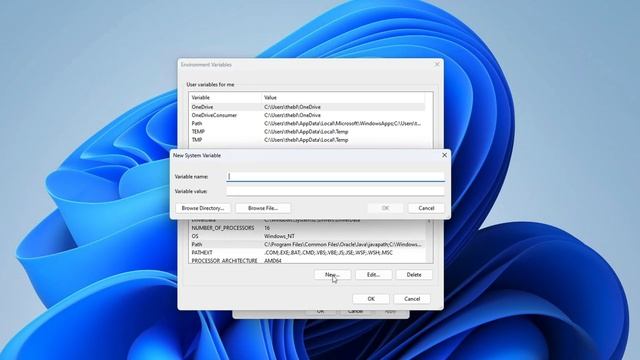Cancel the Environment Variables window
Image resolution: width=640 pixels, height=360 pixels.
click(x=412, y=299)
